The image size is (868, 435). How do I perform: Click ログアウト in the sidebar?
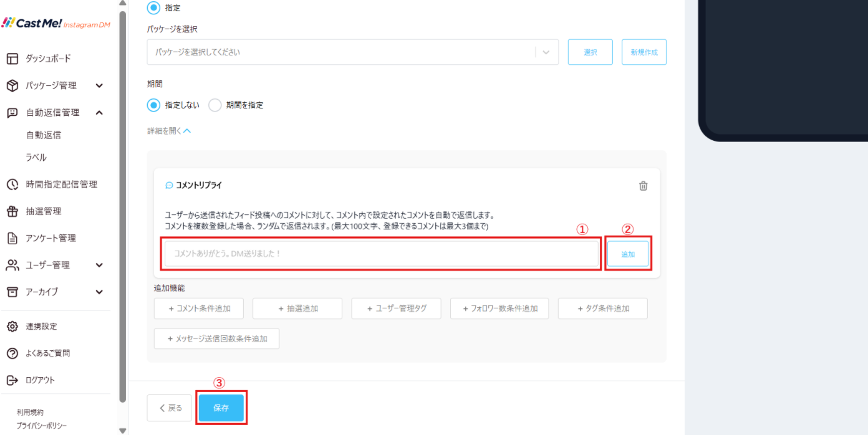tap(40, 380)
